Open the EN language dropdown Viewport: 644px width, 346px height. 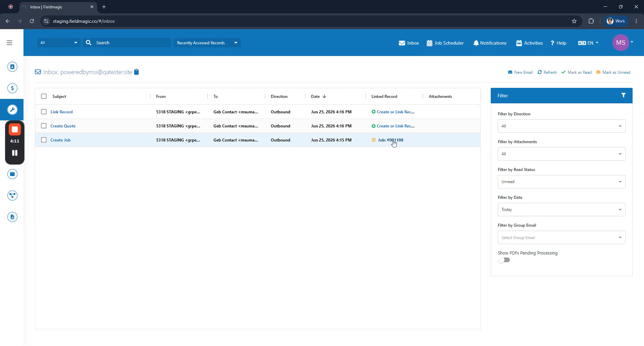pyautogui.click(x=588, y=43)
